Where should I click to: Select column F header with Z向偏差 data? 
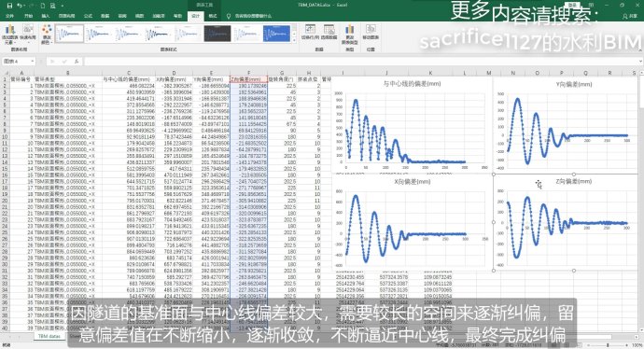click(x=248, y=73)
